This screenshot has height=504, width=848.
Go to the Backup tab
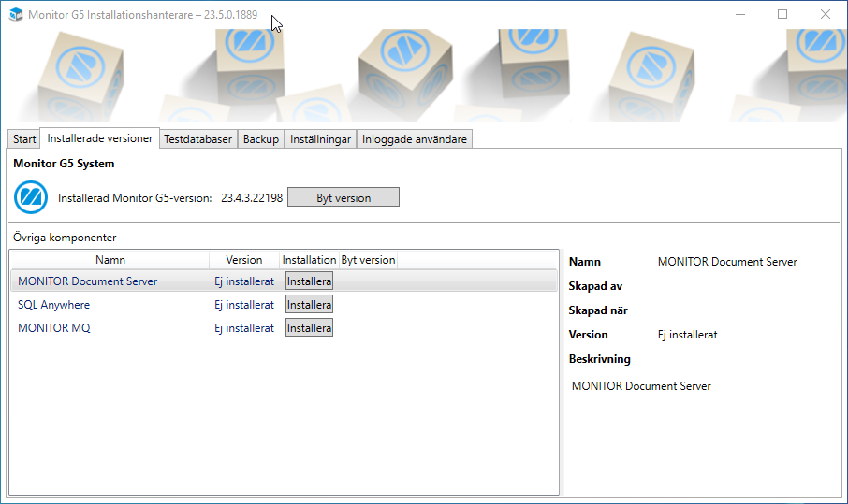[x=261, y=138]
